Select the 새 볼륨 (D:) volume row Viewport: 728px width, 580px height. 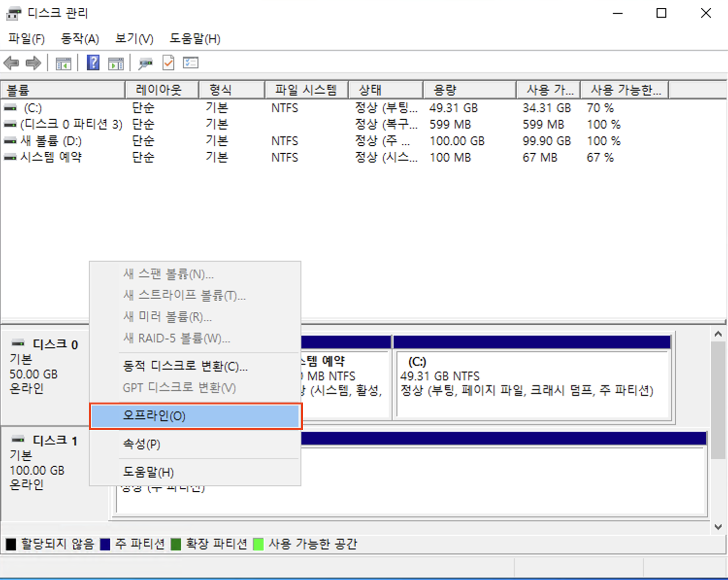click(x=334, y=141)
